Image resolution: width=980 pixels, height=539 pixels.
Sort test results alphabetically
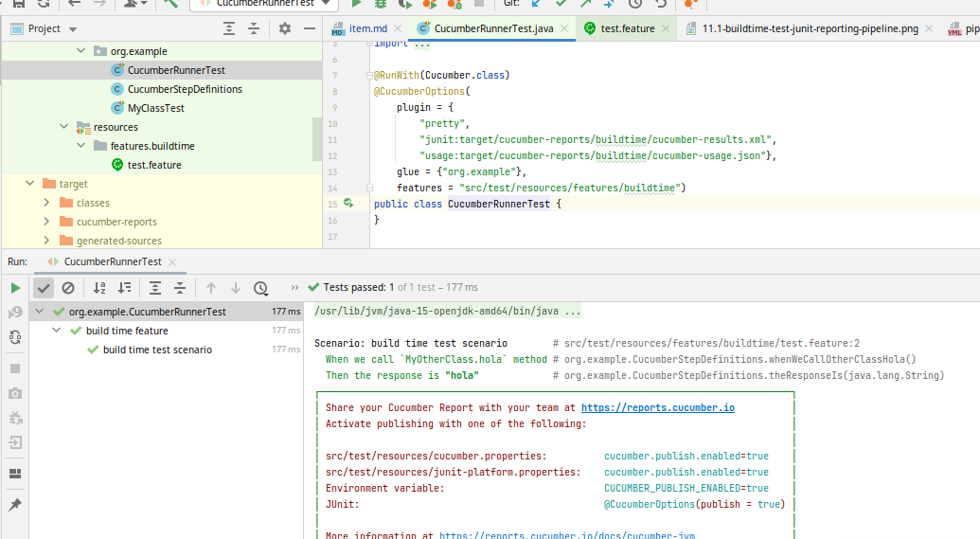99,288
